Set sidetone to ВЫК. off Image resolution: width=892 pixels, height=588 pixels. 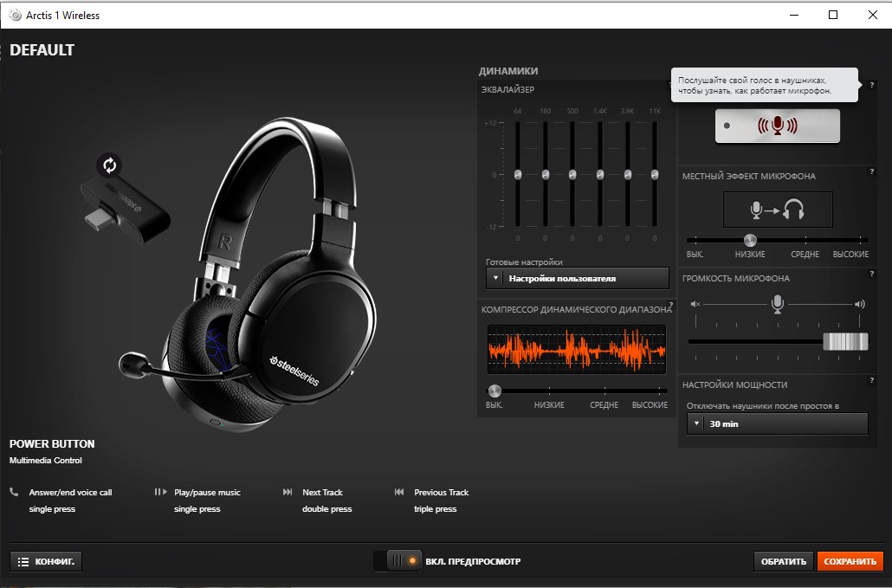tap(695, 255)
